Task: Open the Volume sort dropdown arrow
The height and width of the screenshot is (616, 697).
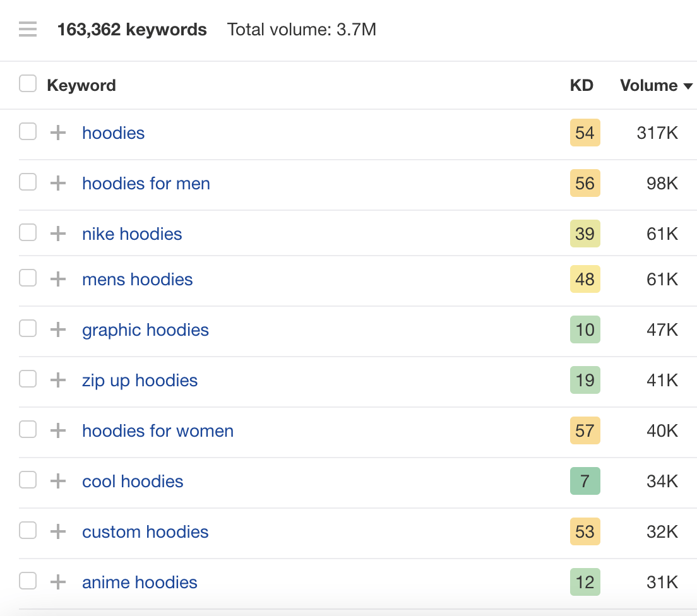Action: click(689, 85)
